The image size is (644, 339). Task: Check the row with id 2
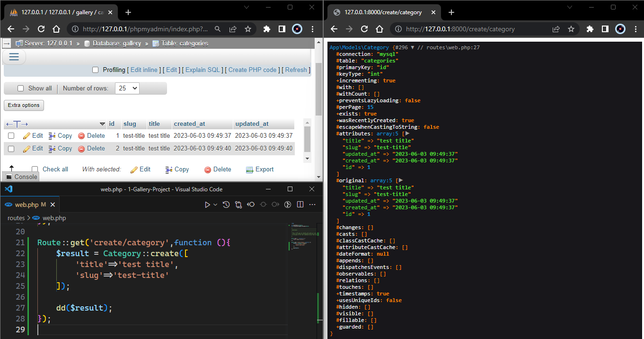coord(11,149)
